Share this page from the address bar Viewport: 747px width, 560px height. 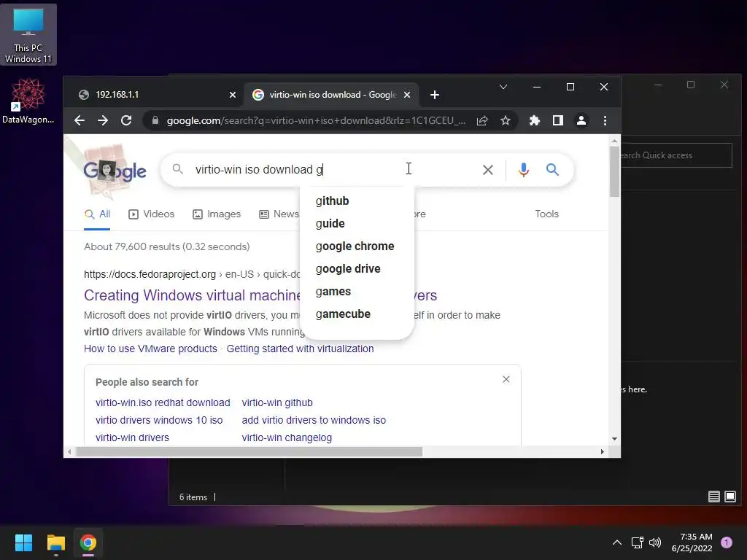click(x=482, y=120)
